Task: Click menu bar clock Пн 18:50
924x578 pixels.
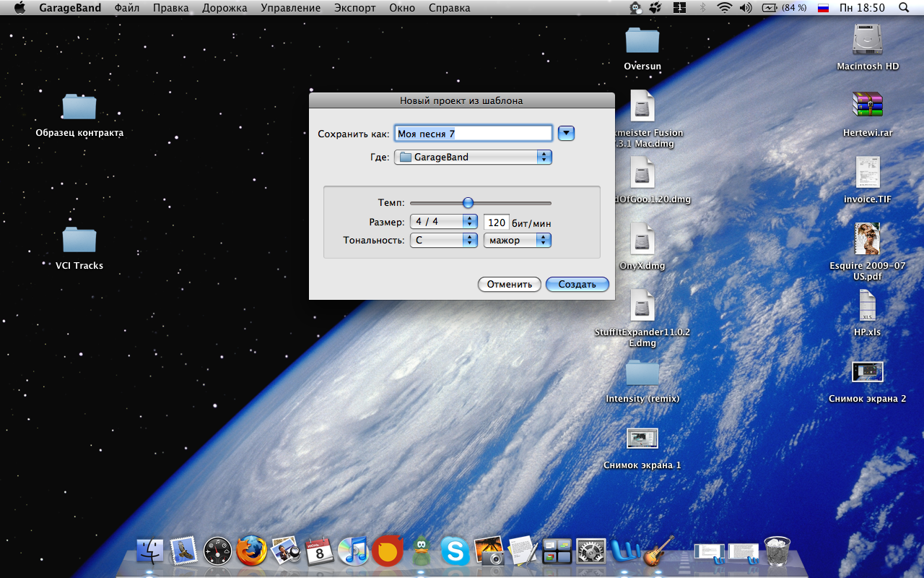Action: click(863, 8)
